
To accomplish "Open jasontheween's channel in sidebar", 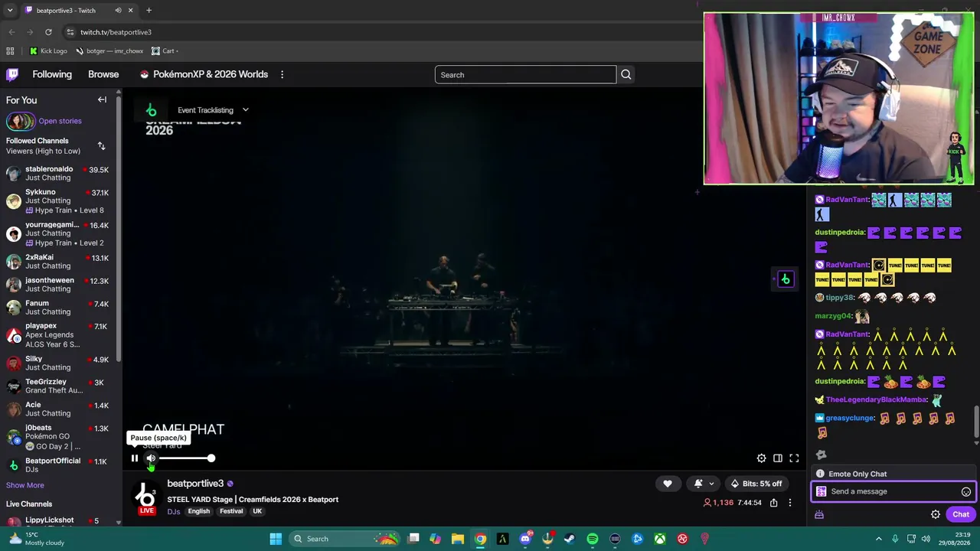I will (57, 285).
